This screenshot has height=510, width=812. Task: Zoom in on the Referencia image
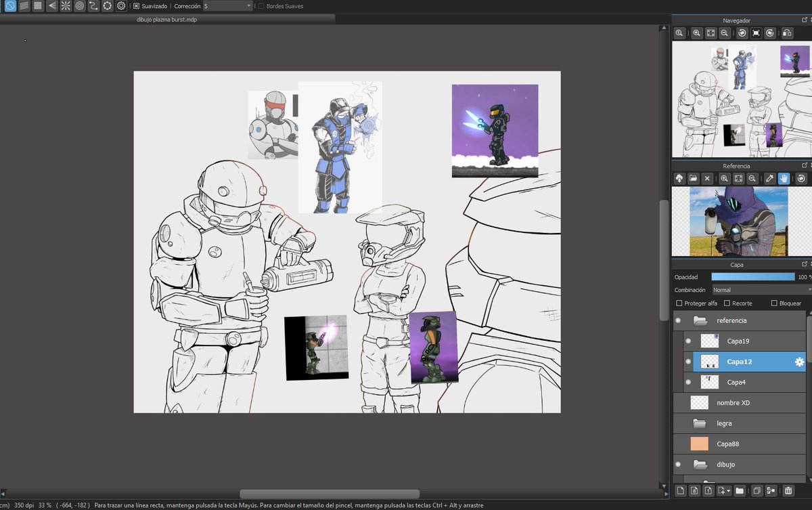[x=725, y=178]
